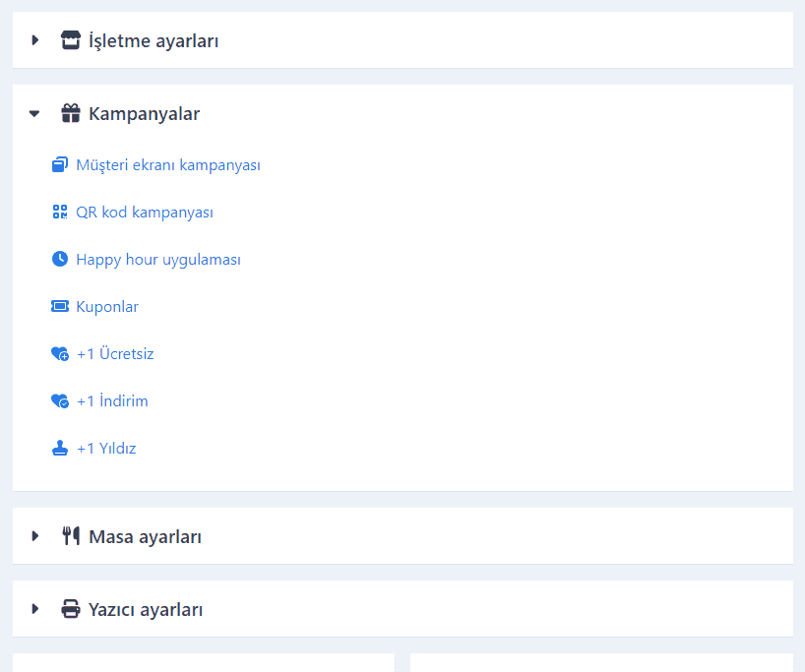The image size is (805, 672).
Task: Click the printer icon beside Yazıcı ayarları
Action: point(71,609)
